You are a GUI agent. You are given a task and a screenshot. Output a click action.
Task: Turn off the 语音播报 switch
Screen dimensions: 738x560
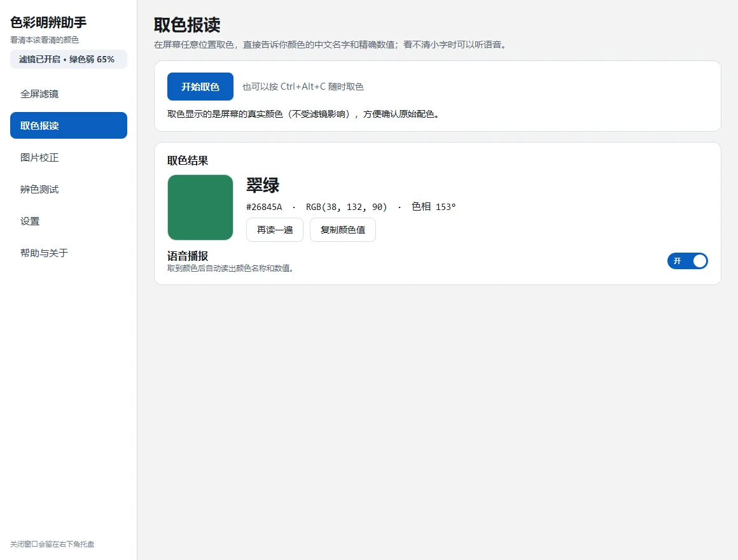pos(687,261)
